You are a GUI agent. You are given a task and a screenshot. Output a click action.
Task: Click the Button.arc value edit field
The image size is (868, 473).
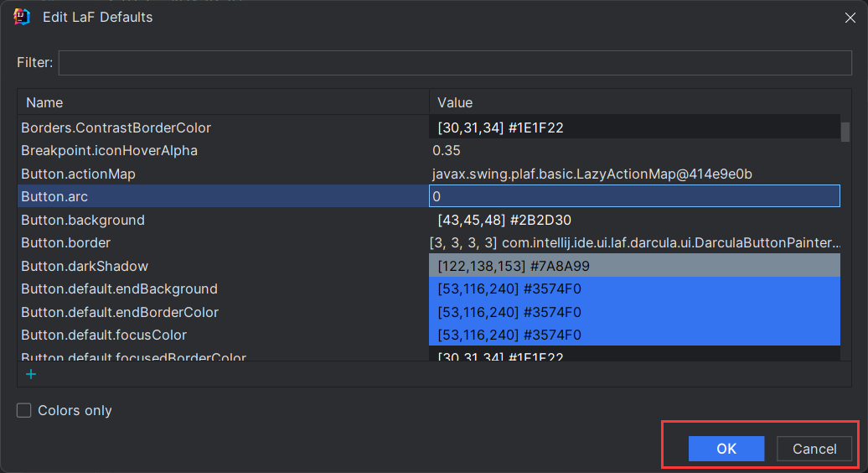coord(634,196)
